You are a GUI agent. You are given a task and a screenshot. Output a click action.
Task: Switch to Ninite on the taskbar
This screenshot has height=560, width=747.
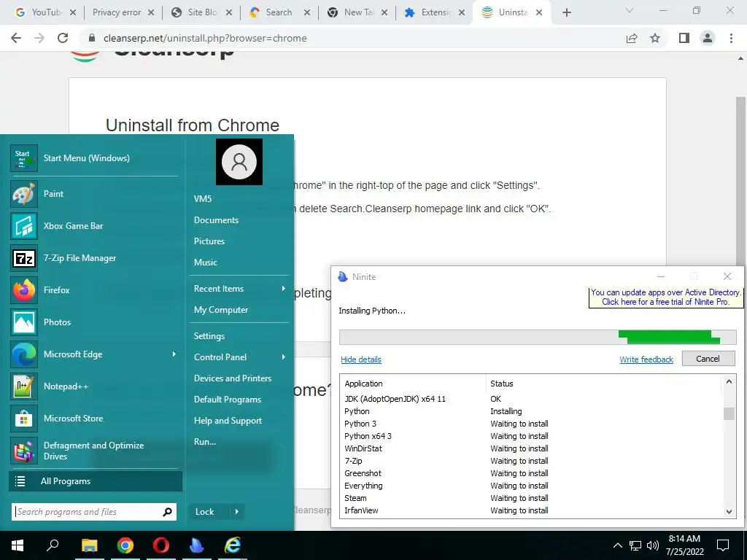197,545
